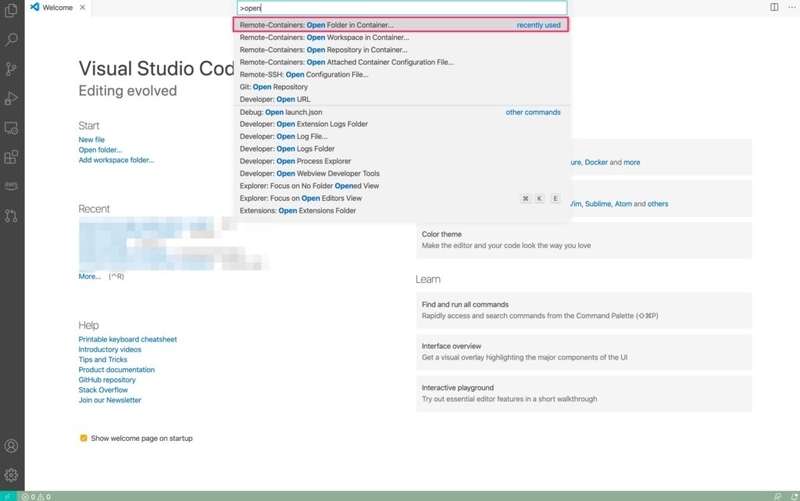Viewport: 800px width, 501px height.
Task: Select Git: Open Repository command
Action: tap(401, 87)
